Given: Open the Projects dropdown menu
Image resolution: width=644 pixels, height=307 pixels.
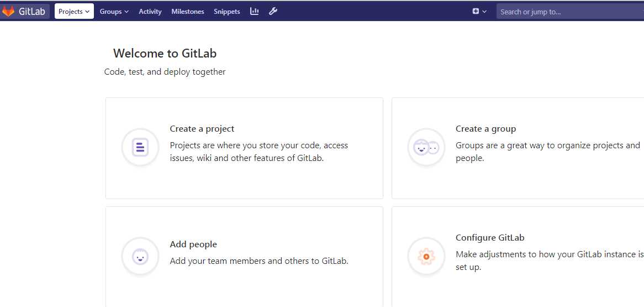Looking at the screenshot, I should point(74,12).
